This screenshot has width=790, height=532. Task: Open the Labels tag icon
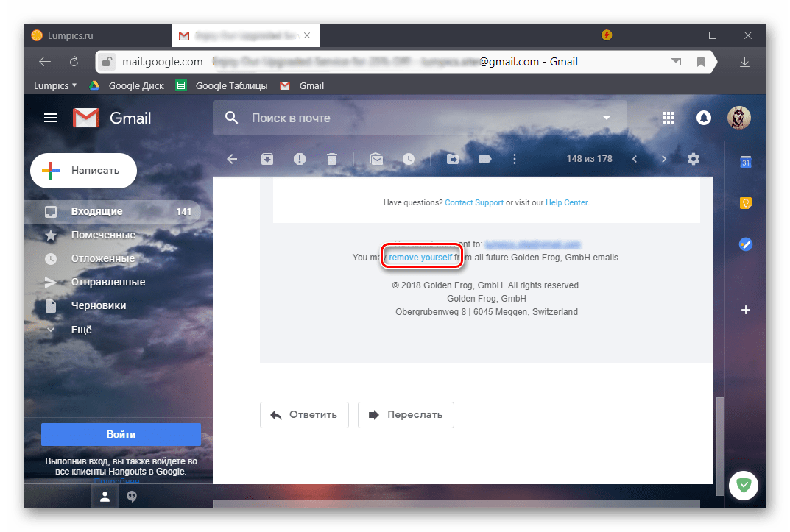[484, 159]
